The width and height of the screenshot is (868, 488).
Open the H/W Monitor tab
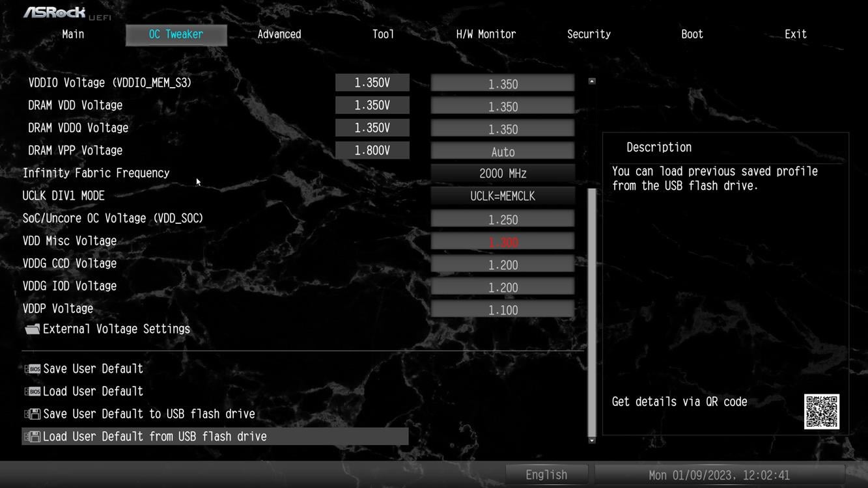pyautogui.click(x=486, y=34)
